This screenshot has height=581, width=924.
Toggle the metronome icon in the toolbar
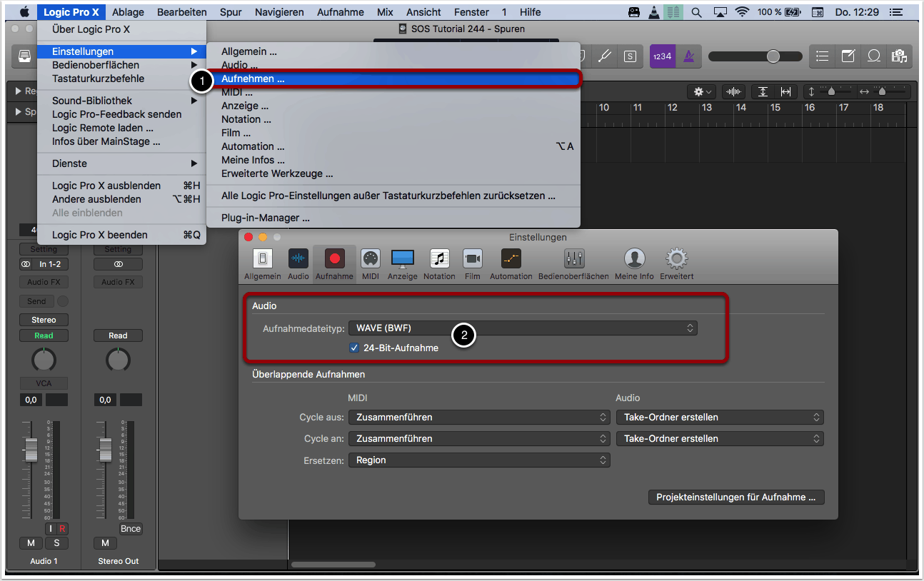tap(689, 56)
